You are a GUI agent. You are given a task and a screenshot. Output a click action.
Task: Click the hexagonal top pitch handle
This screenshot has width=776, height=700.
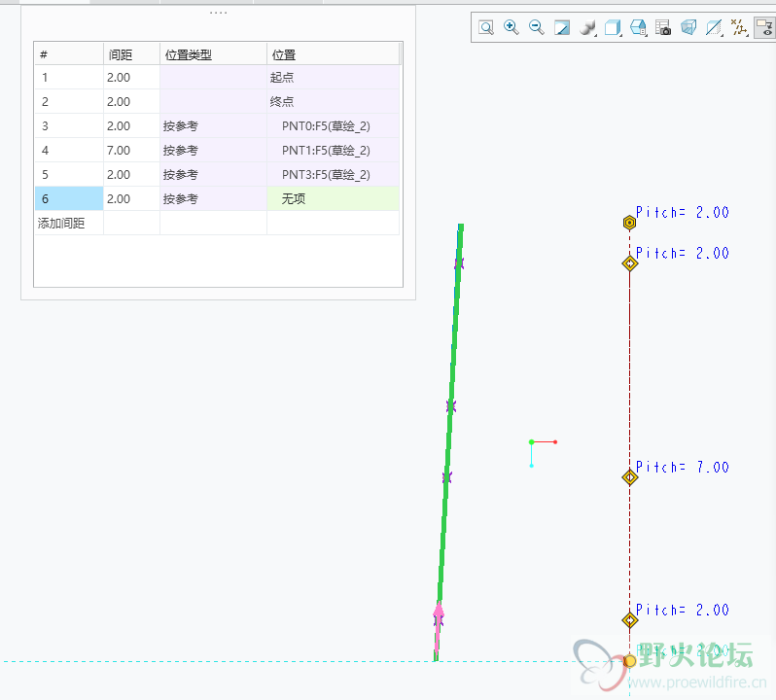tap(629, 223)
